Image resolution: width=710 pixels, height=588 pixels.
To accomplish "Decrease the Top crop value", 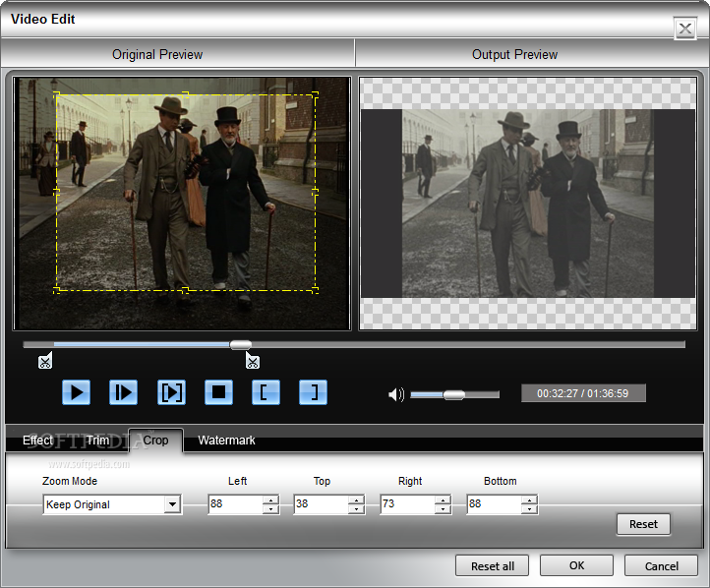I will coord(357,509).
